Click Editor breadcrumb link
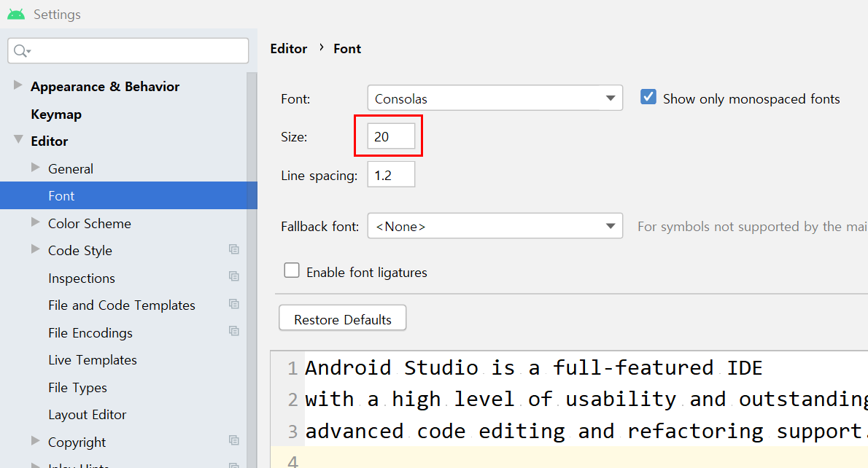This screenshot has width=868, height=468. pos(288,49)
